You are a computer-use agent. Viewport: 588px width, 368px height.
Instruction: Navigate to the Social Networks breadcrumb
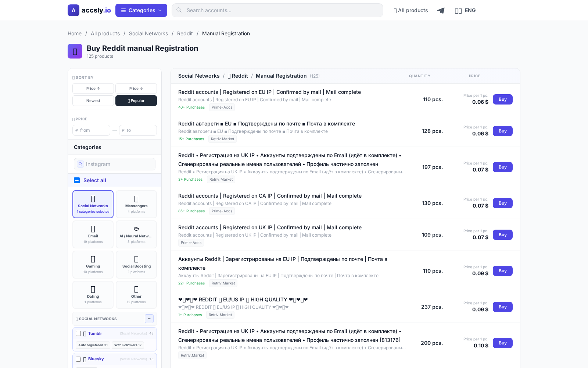pyautogui.click(x=148, y=33)
